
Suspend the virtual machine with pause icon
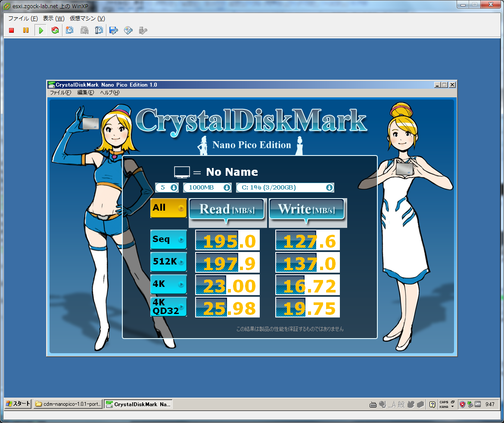point(26,30)
